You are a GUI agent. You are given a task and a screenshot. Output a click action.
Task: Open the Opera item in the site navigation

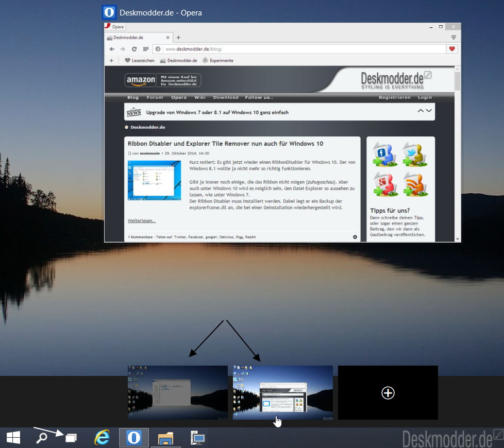pos(179,97)
